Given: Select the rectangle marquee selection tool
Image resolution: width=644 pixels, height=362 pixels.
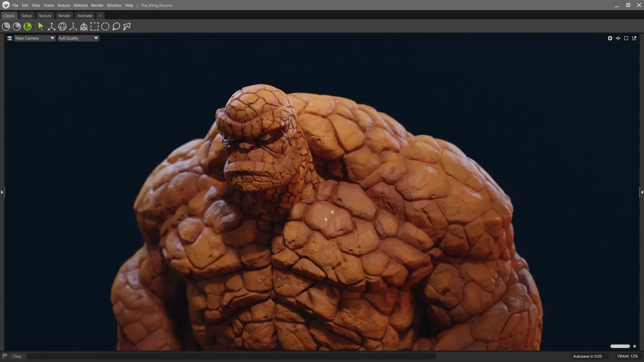Looking at the screenshot, I should [x=95, y=26].
